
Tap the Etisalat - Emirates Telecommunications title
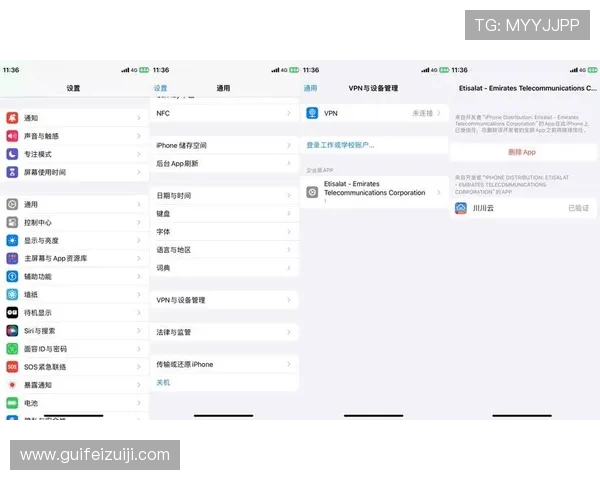click(527, 88)
